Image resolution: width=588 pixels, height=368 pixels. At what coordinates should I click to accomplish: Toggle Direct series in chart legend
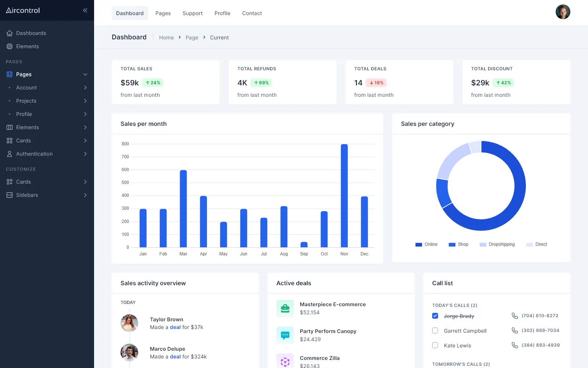pos(537,244)
